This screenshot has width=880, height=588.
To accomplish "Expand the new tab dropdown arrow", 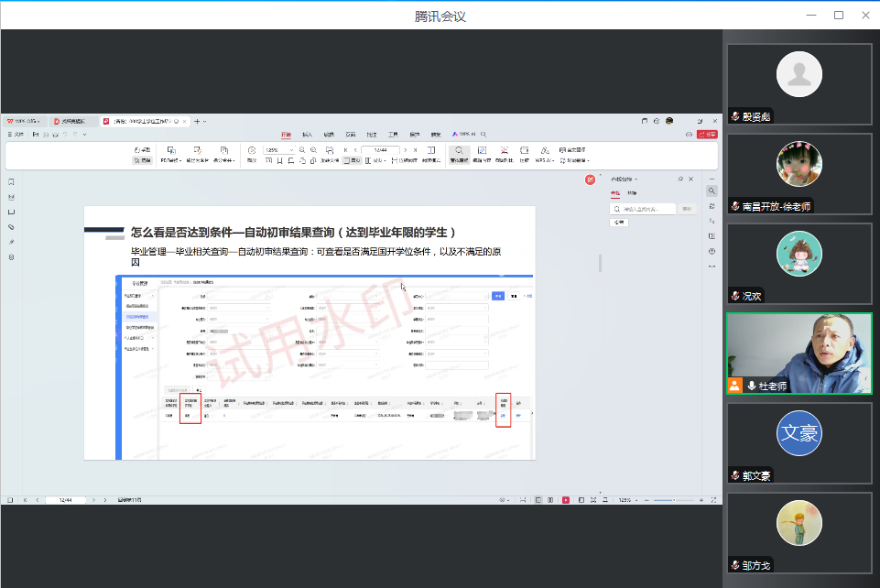I will coord(205,121).
